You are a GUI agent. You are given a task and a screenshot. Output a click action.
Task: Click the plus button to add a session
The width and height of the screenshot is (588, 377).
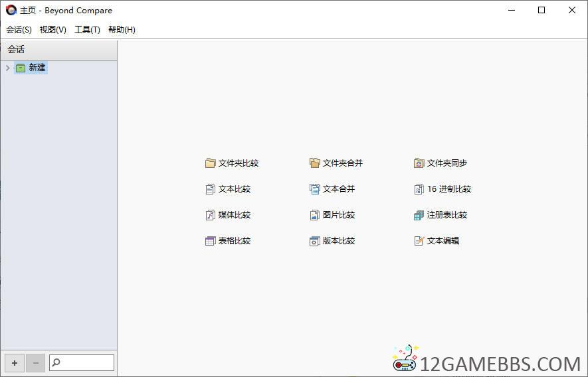point(15,363)
